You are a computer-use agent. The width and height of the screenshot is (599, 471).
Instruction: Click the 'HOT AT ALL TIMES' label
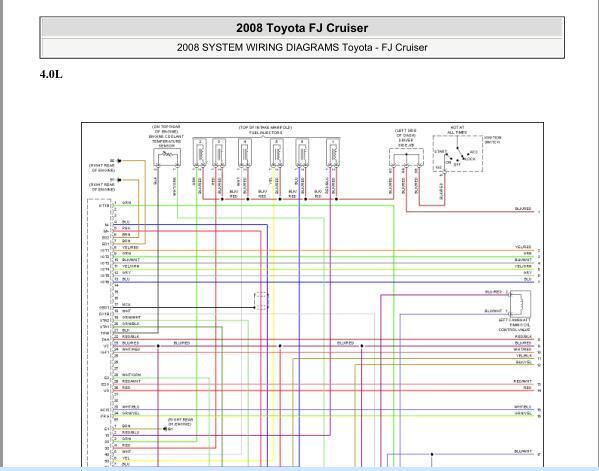pyautogui.click(x=457, y=130)
